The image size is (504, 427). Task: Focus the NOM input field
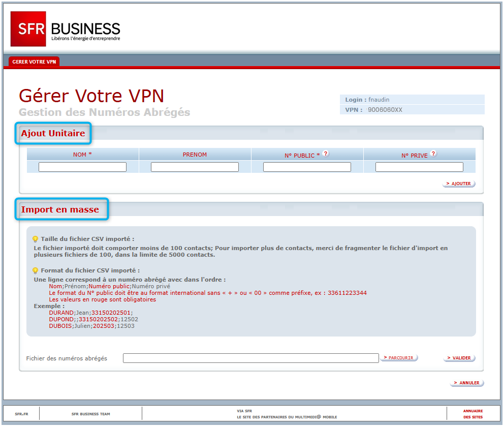pos(83,167)
